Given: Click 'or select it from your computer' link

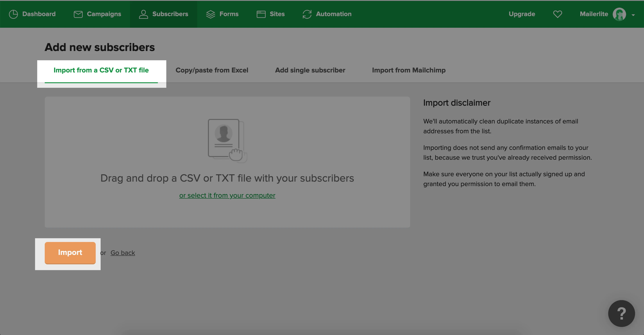Looking at the screenshot, I should point(227,195).
